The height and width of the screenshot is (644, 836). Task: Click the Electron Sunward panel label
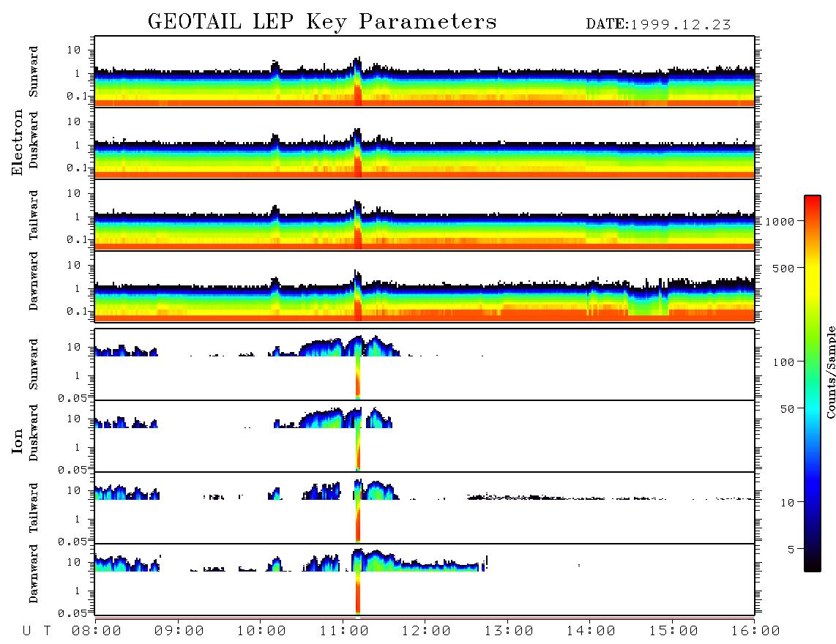34,72
